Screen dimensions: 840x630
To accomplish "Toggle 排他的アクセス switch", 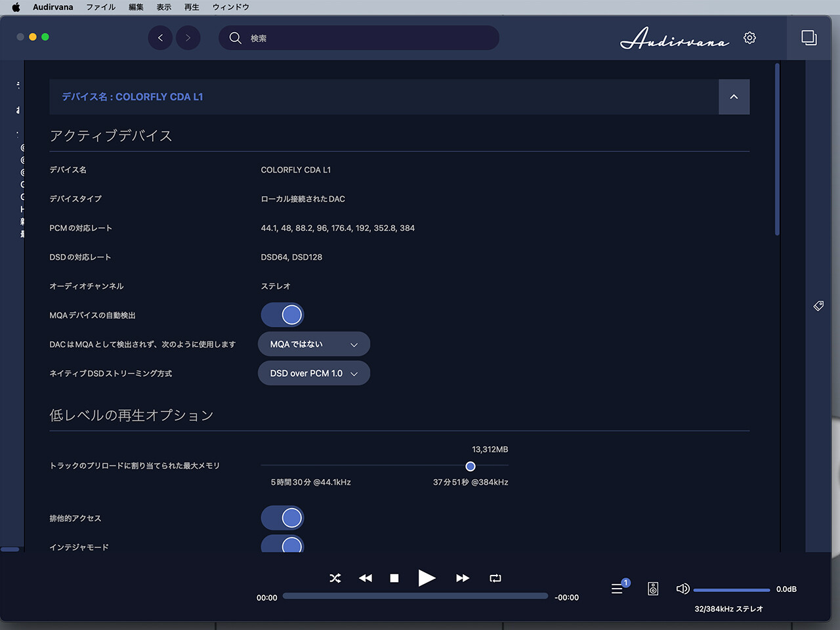I will [283, 518].
